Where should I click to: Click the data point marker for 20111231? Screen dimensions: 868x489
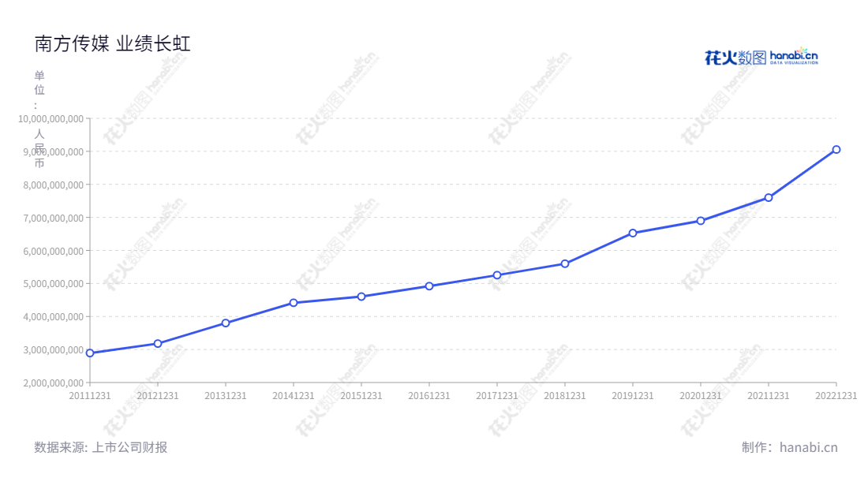(90, 353)
